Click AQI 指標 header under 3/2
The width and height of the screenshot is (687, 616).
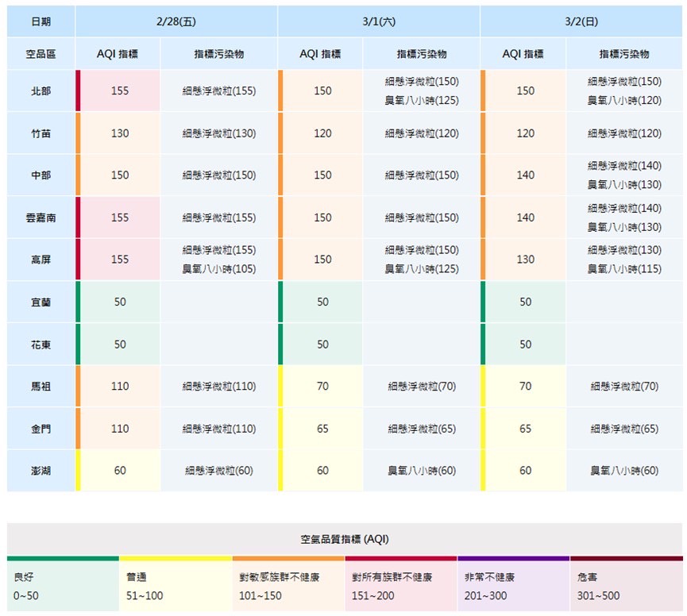click(523, 54)
